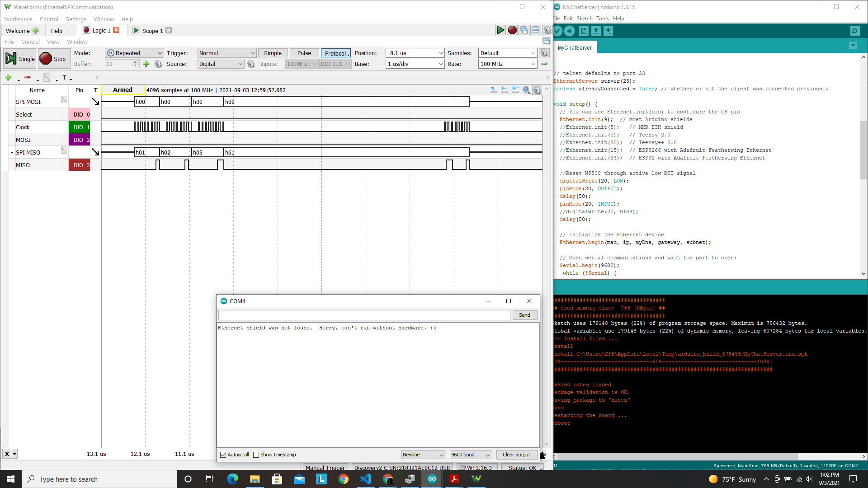
Task: Click the cursor tool icon above waveform
Action: click(494, 90)
